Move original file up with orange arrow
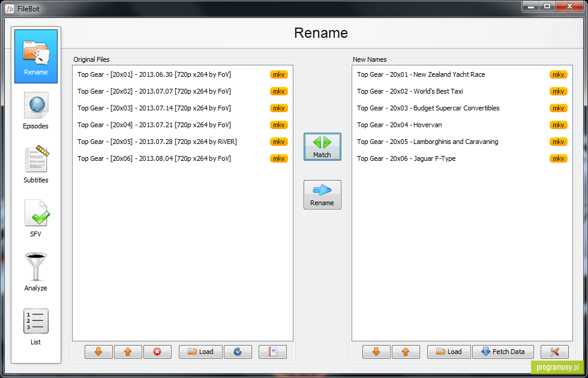This screenshot has width=588, height=378. point(128,352)
